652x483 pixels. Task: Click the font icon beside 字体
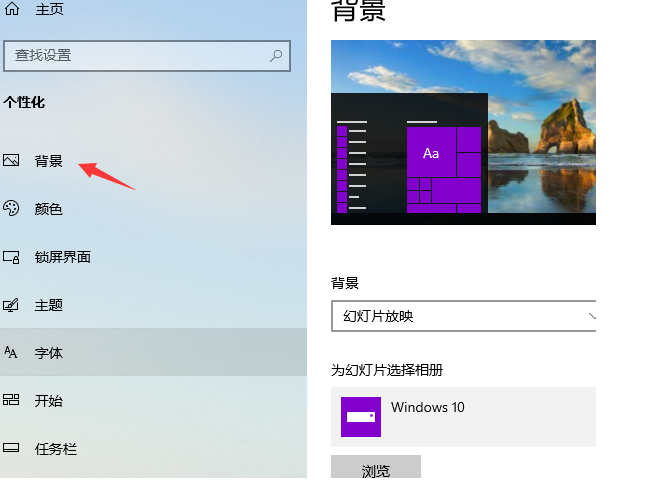[x=12, y=352]
